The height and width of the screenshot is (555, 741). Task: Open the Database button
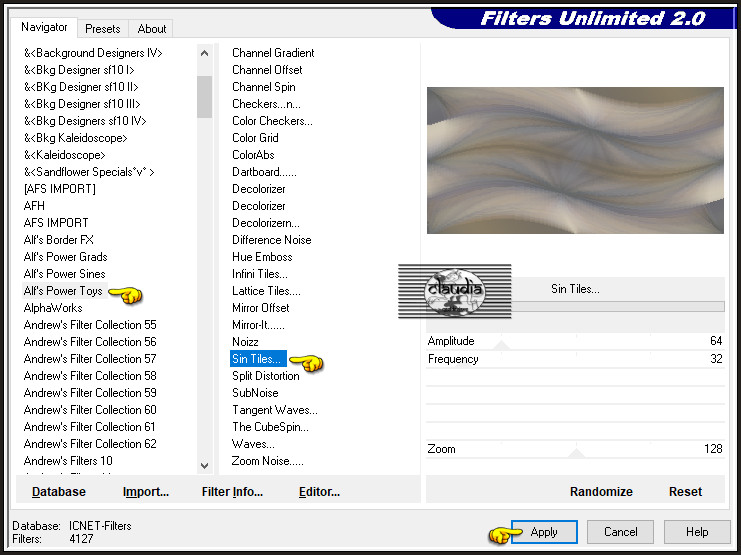(x=59, y=492)
